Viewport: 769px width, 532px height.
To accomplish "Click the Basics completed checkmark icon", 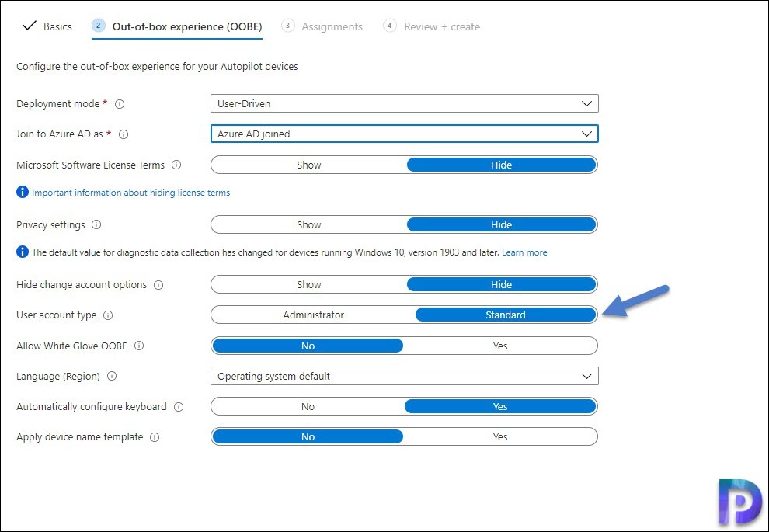I will tap(30, 26).
